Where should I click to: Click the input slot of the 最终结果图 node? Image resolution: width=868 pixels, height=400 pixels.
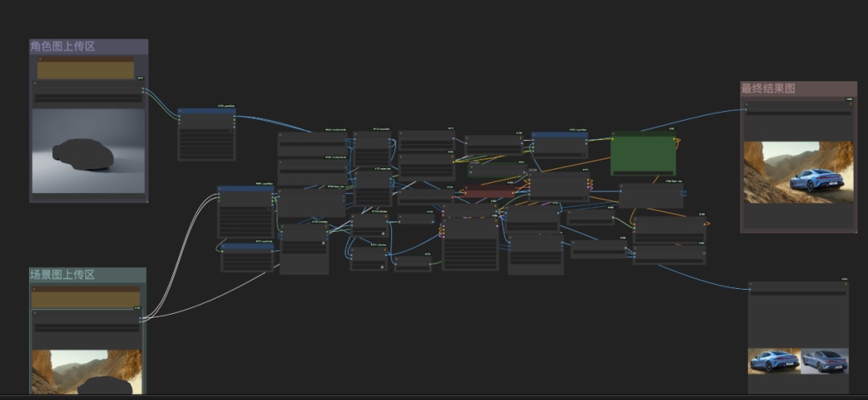[746, 111]
